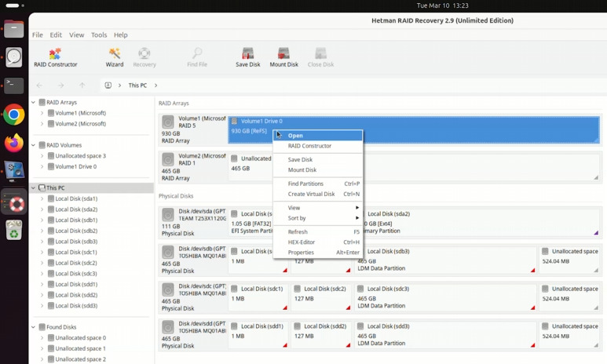
Task: Click the Hetman lifebuoy dock icon
Action: (14, 202)
